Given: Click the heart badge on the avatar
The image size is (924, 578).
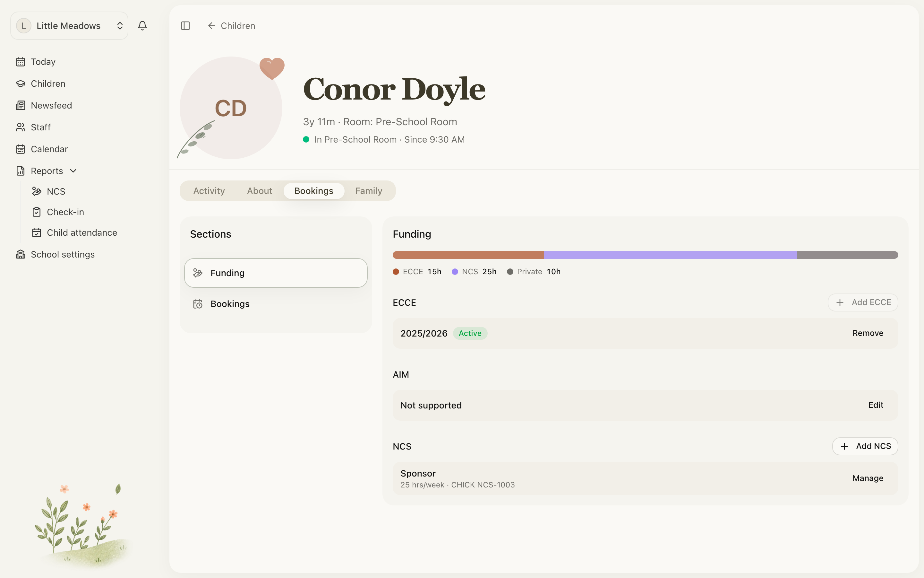Looking at the screenshot, I should [272, 68].
